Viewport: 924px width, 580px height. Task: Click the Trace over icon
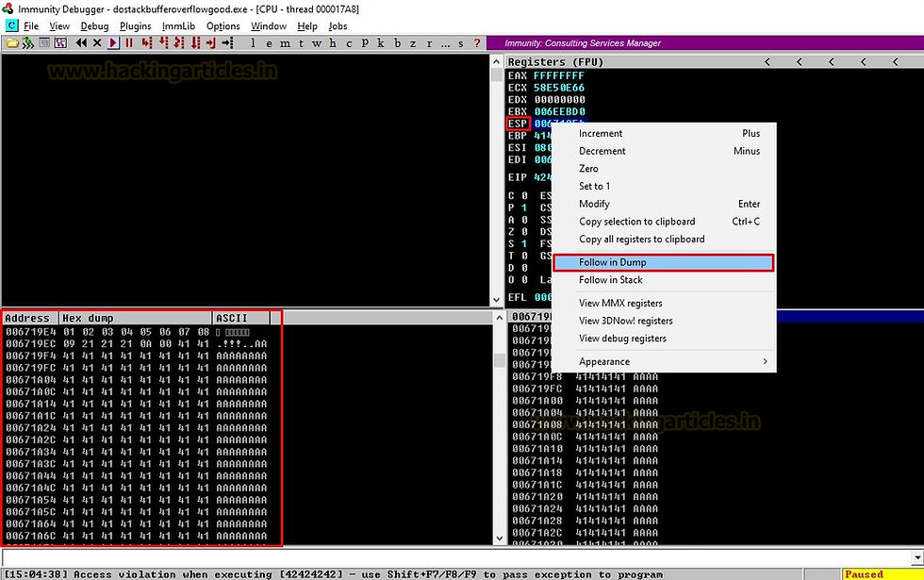(x=195, y=43)
